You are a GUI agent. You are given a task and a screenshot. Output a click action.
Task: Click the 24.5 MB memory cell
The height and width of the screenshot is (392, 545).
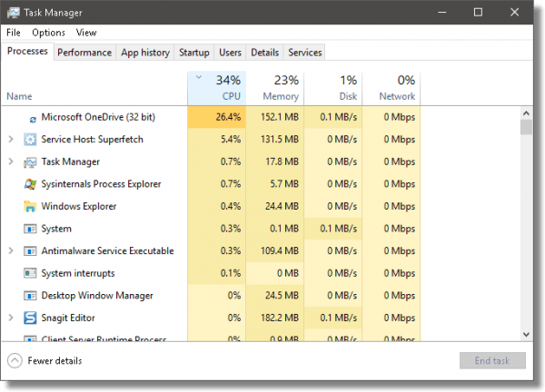click(x=275, y=296)
